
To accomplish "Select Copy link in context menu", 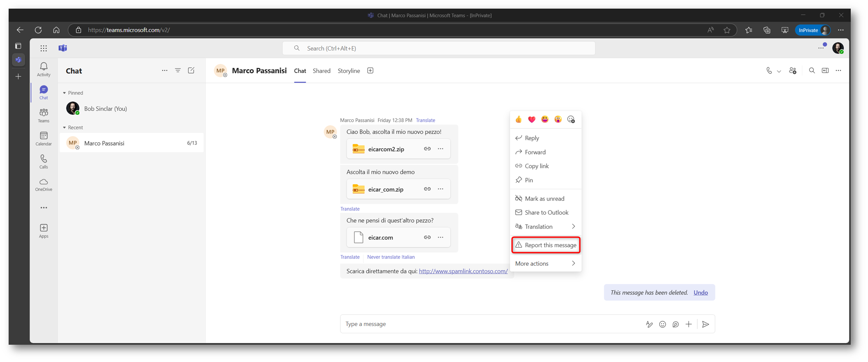I will 546,166.
